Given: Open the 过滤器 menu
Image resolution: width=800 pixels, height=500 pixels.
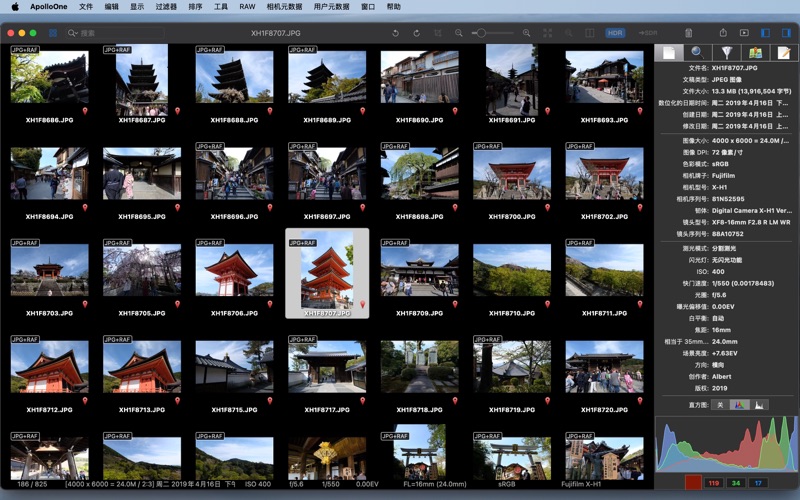Looking at the screenshot, I should 166,7.
